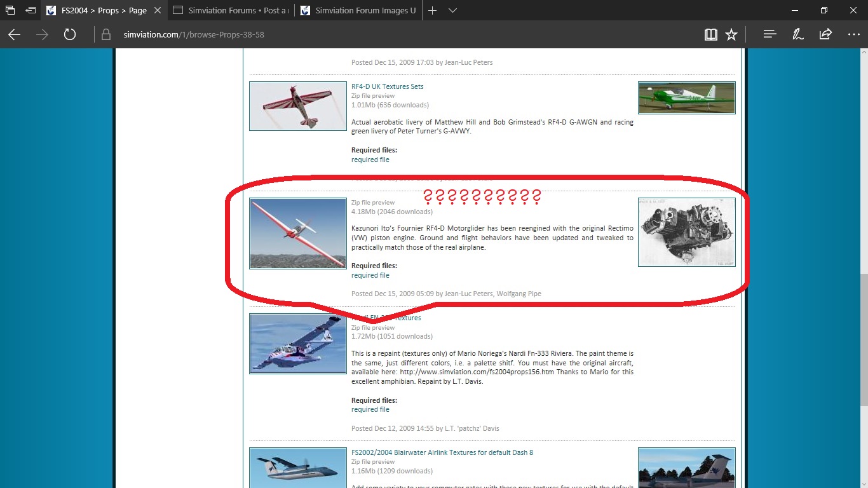
Task: Open the RF4-D UK Textures Sets link
Action: pyautogui.click(x=387, y=86)
